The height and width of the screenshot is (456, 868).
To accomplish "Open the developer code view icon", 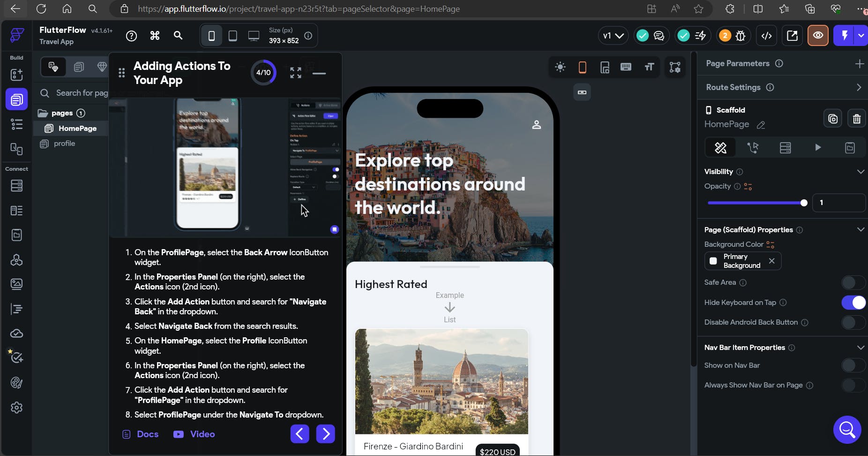I will pos(766,36).
